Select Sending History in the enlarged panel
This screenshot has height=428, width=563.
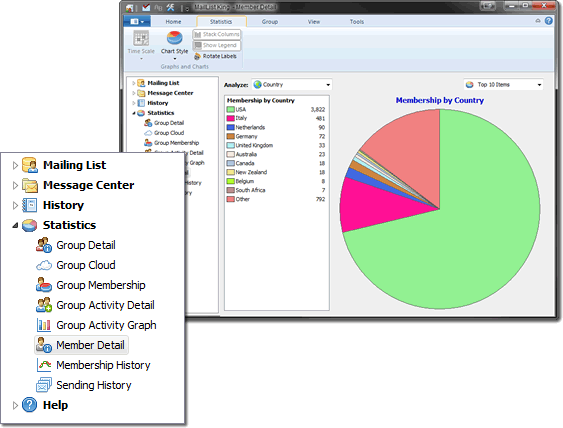coord(94,385)
